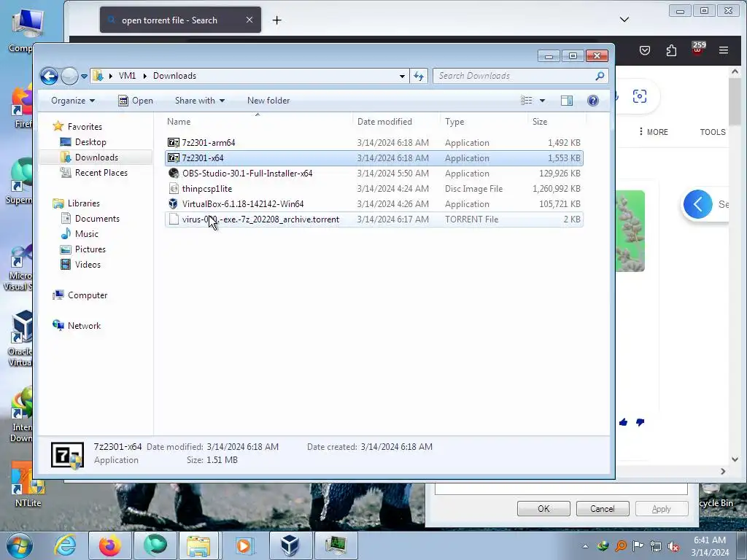Open browser extensions puzzle icon
Image resolution: width=747 pixels, height=560 pixels.
[671, 50]
